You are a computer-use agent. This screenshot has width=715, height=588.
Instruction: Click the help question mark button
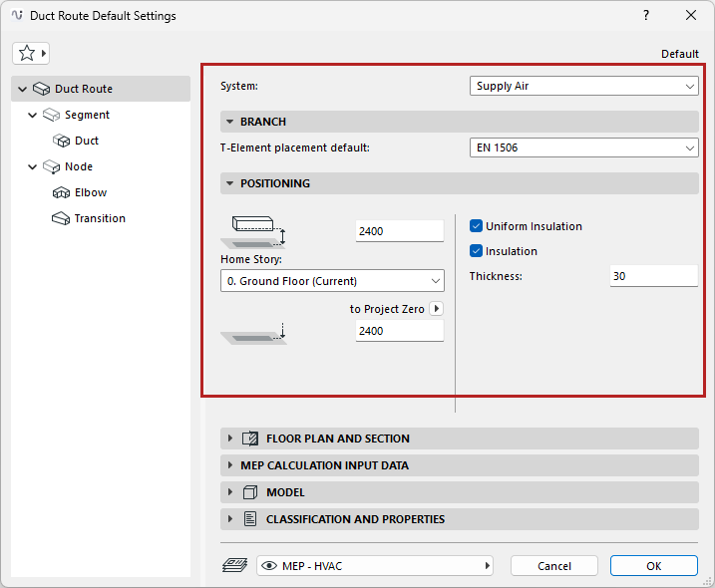point(646,15)
